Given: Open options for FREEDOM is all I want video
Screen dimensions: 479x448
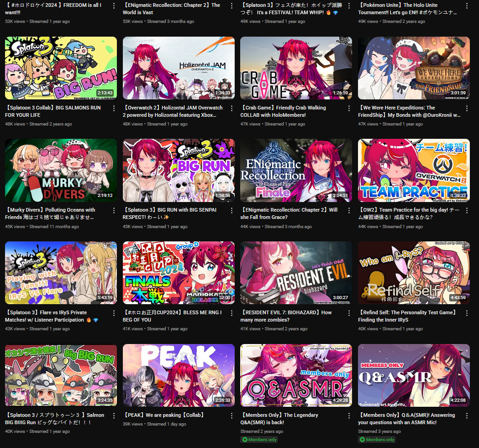Looking at the screenshot, I should (114, 5).
